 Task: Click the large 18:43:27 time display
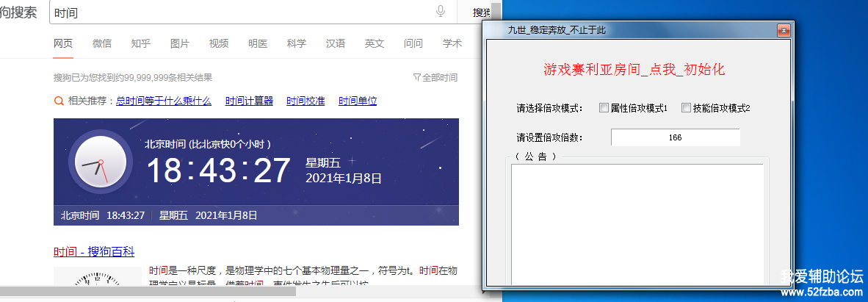pos(219,170)
